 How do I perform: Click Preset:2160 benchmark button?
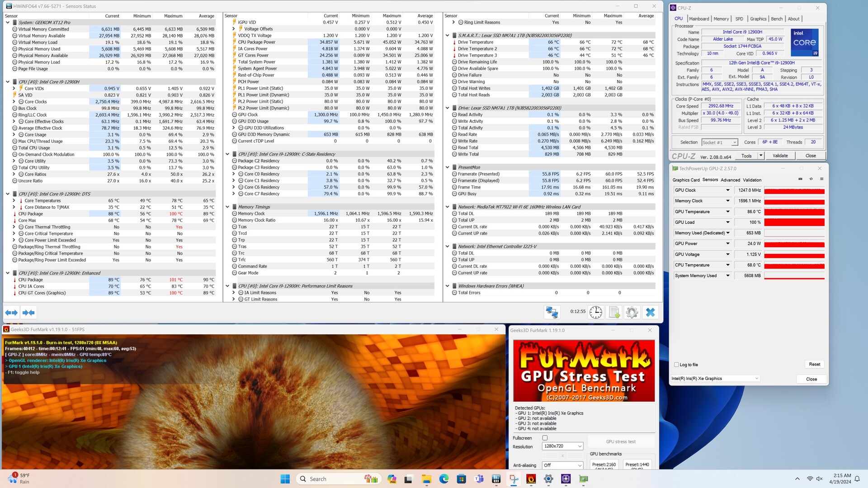click(x=604, y=465)
